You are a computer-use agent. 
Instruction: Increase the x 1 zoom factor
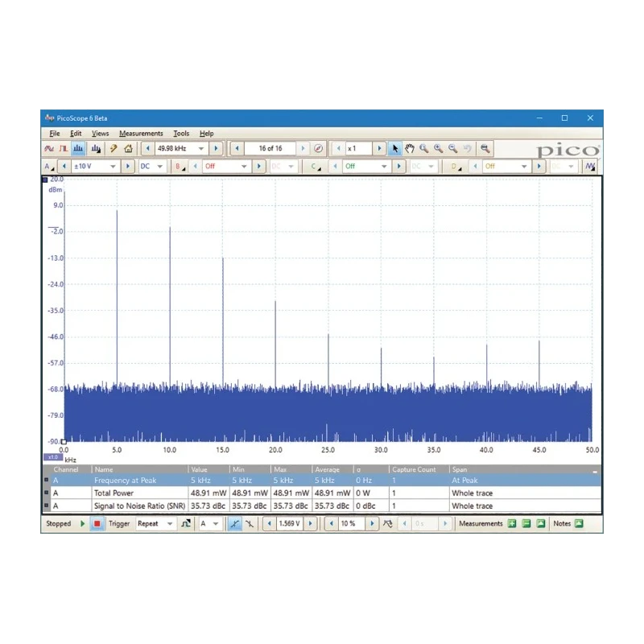click(x=379, y=149)
